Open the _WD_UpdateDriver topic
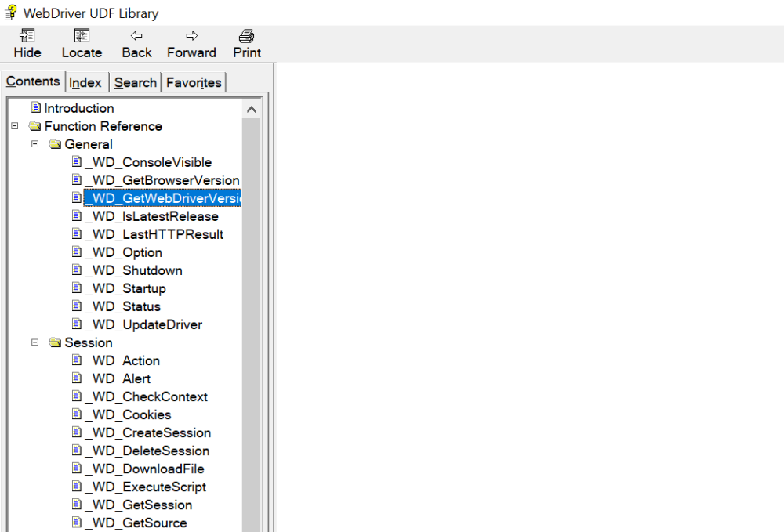784x532 pixels. click(143, 324)
